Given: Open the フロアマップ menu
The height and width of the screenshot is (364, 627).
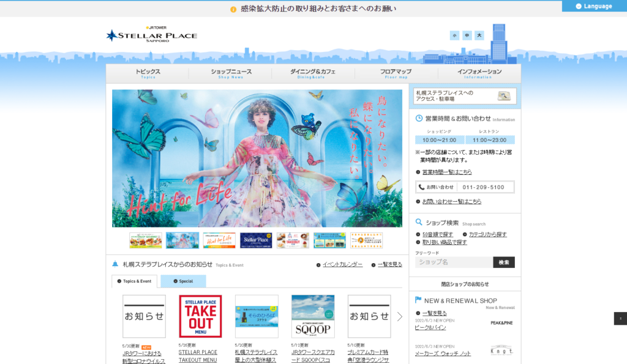Looking at the screenshot, I should click(x=396, y=73).
